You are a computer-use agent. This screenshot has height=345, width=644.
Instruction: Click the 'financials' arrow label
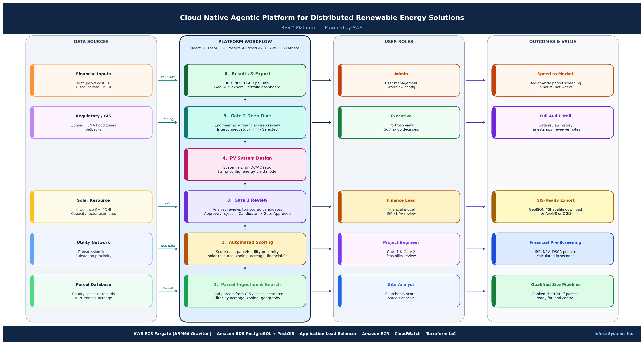(168, 77)
